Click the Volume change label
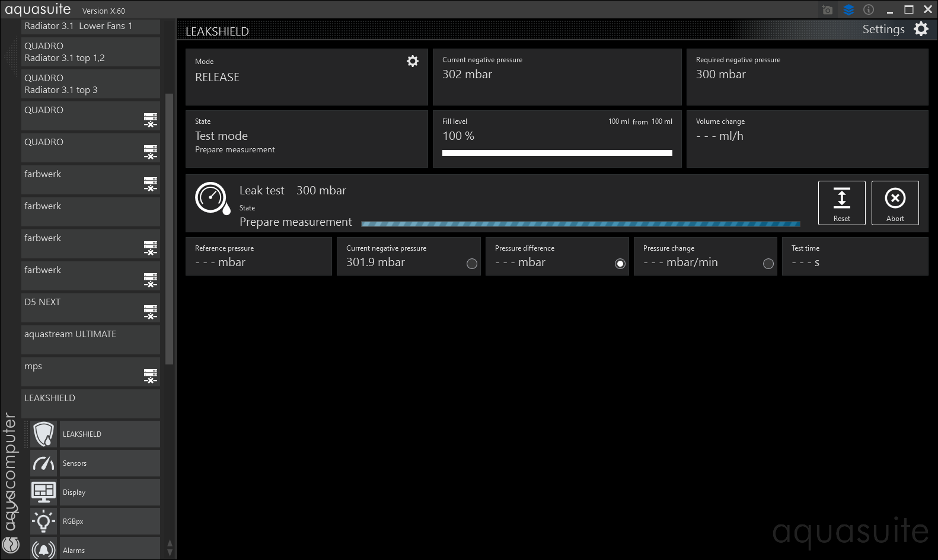 [720, 121]
